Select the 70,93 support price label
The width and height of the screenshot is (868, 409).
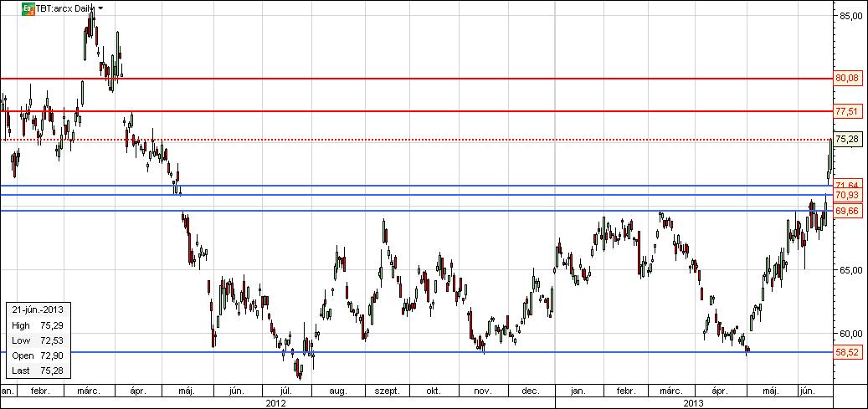pos(849,195)
